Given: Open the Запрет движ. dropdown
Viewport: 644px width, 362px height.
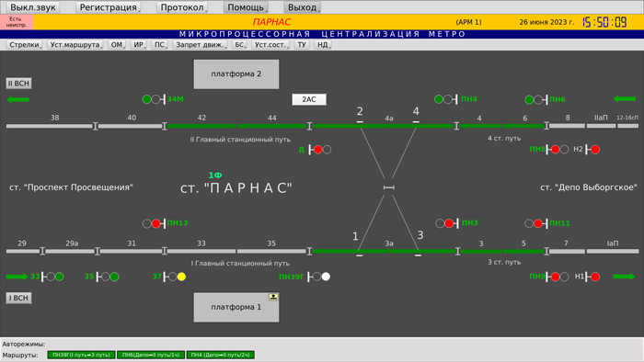Looking at the screenshot, I should pyautogui.click(x=200, y=45).
